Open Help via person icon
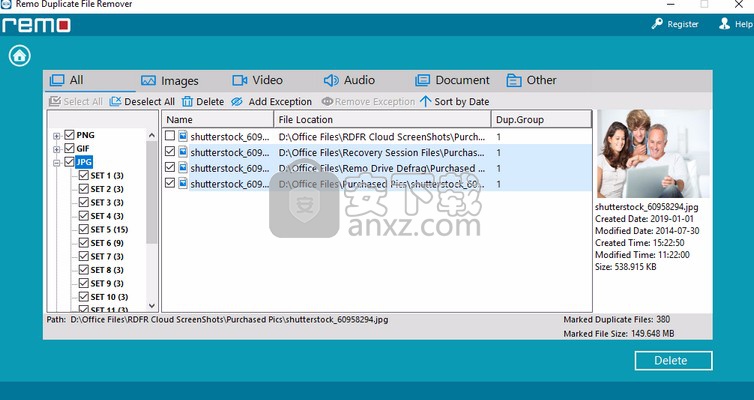754x400 pixels. point(724,24)
